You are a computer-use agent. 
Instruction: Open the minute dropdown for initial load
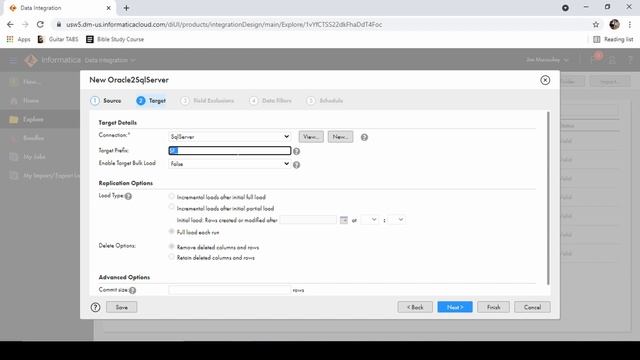click(396, 220)
